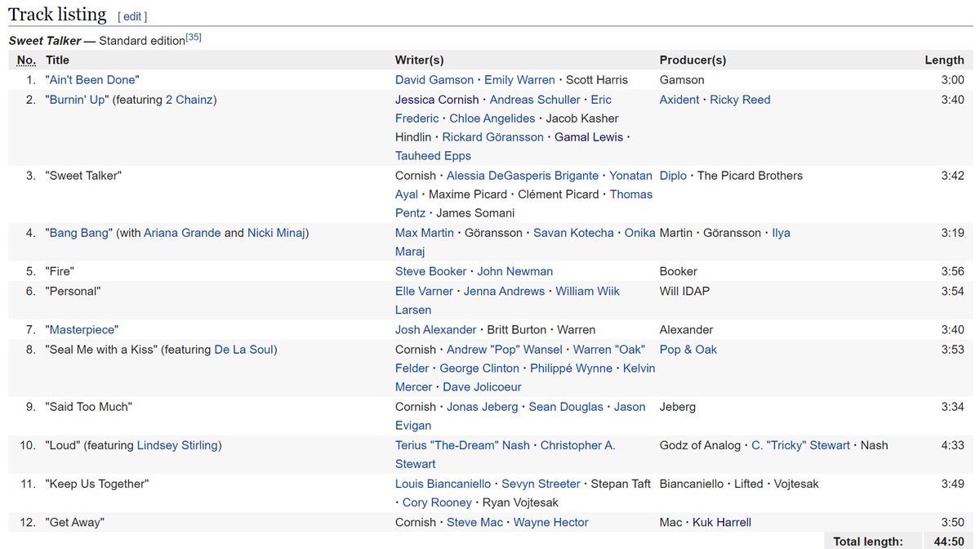Image resolution: width=980 pixels, height=549 pixels.
Task: Open the "Masterpiece" song link
Action: pos(82,330)
